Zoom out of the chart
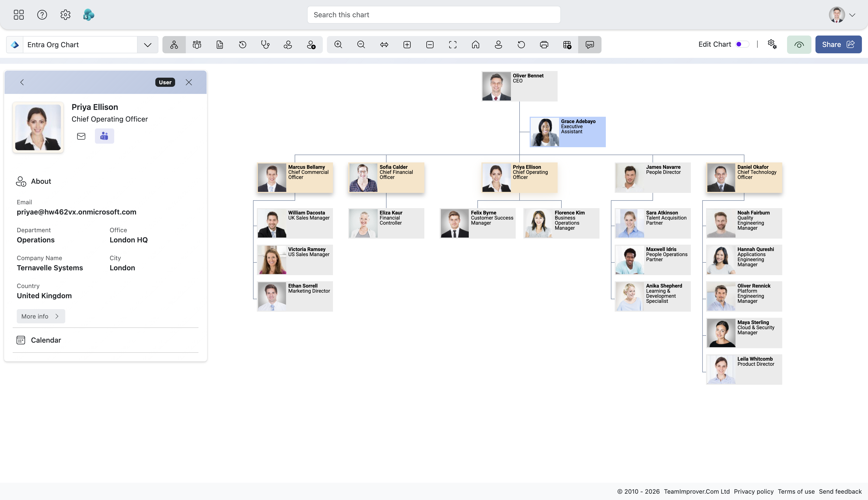Viewport: 868px width, 500px height. 361,45
